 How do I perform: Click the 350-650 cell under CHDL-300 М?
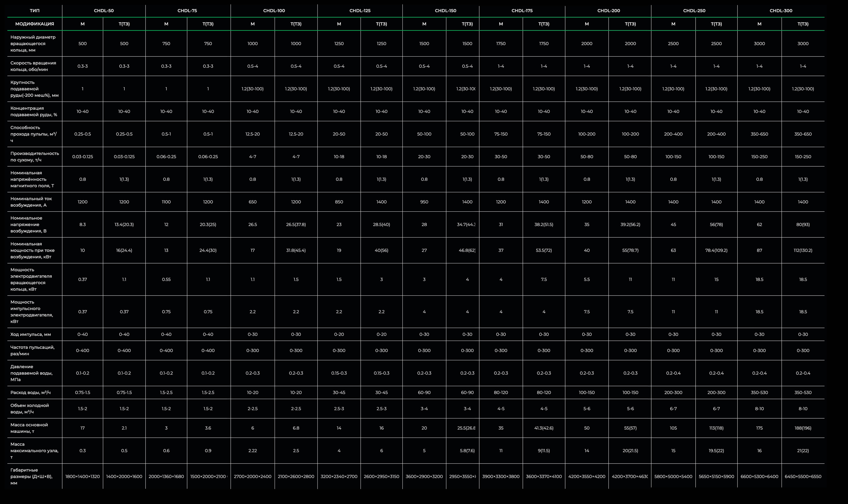coord(759,134)
